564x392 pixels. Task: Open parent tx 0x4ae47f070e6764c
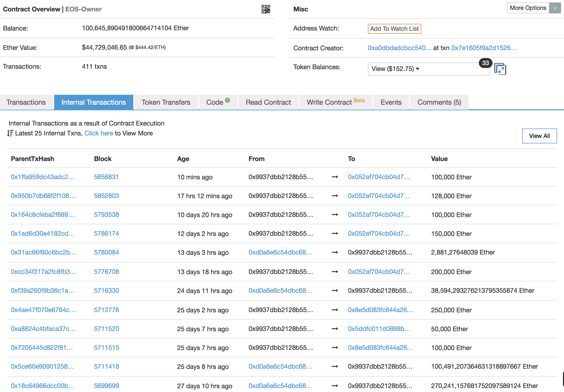[x=43, y=310]
